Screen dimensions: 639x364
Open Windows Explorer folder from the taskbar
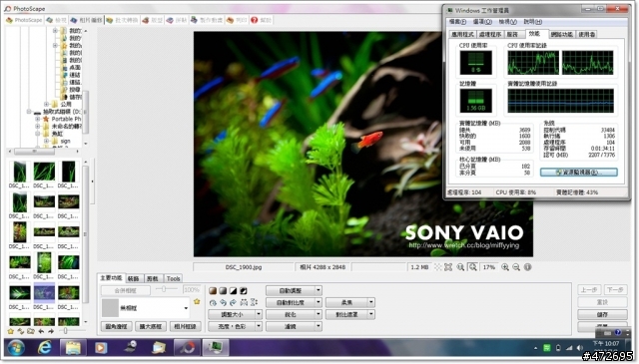click(x=73, y=348)
